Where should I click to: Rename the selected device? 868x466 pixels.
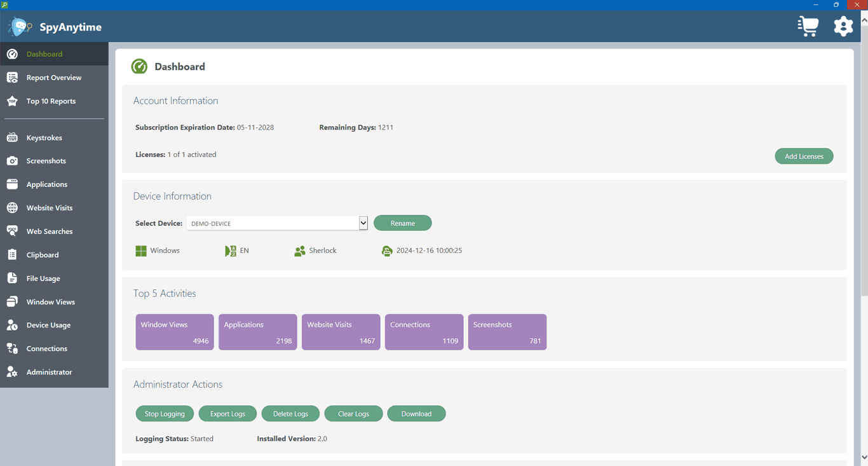pyautogui.click(x=403, y=223)
